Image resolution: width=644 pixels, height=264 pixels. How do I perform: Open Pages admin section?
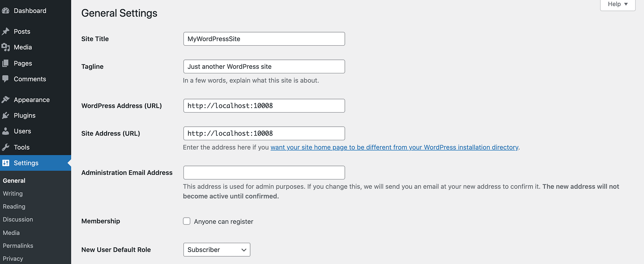point(23,63)
